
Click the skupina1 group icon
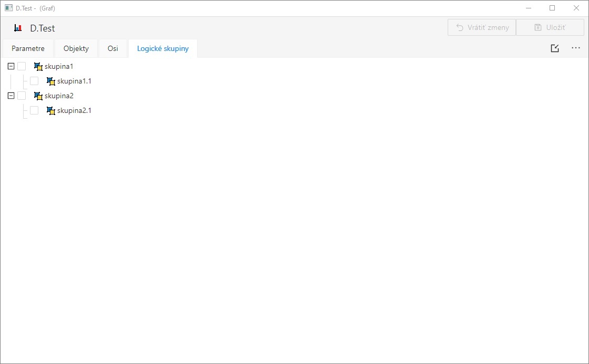38,66
